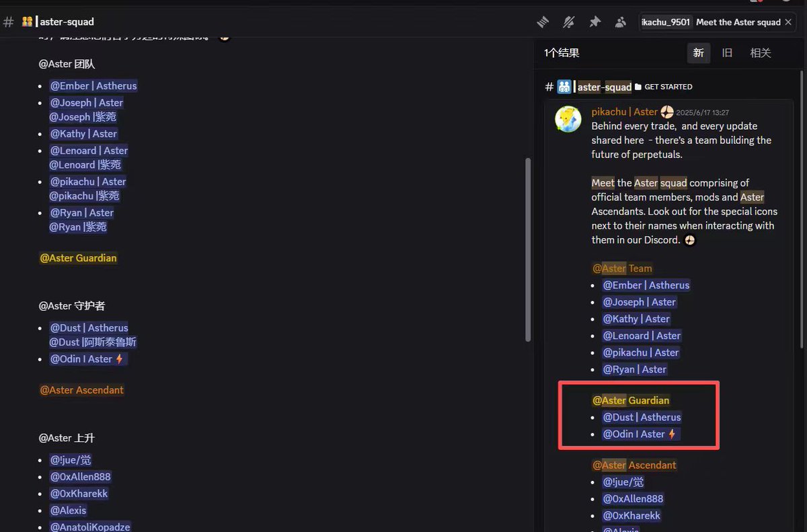807x532 pixels.
Task: Click @Ember | Astherus mention in left chat
Action: pos(93,85)
